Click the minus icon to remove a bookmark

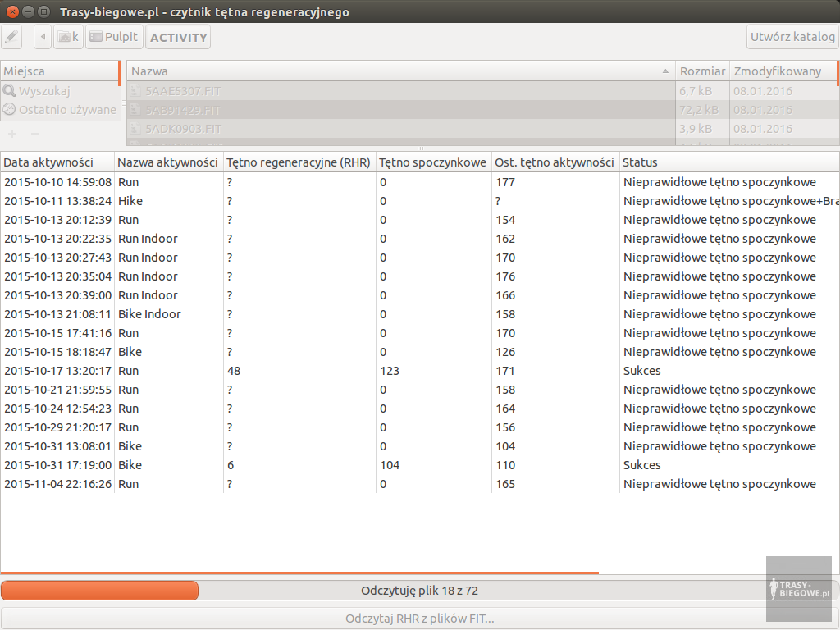[35, 133]
